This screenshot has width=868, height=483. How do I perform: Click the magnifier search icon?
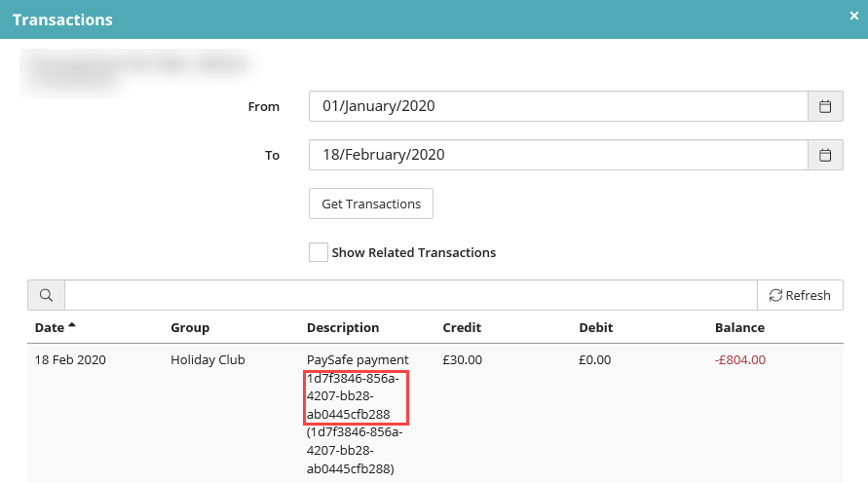(x=47, y=295)
